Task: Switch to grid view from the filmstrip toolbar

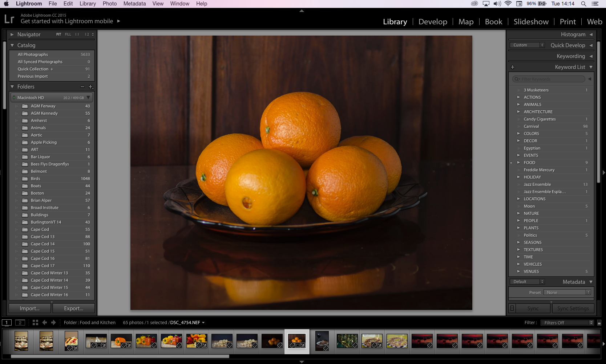Action: (x=35, y=322)
